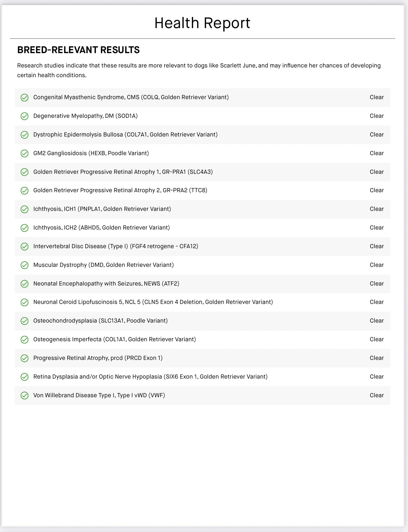Screen dimensions: 408x532
Task: Open the Intervertebral Disc Disease Type I row
Action: [x=116, y=246]
